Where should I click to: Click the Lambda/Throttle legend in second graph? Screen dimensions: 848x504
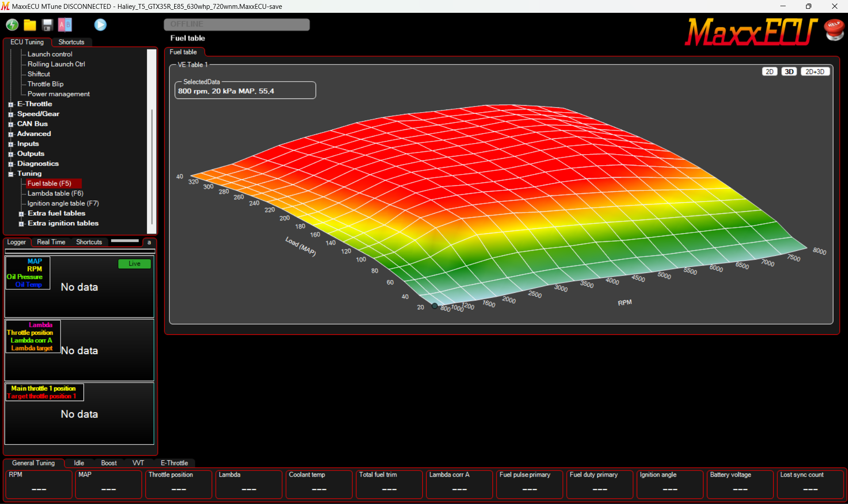[x=33, y=337]
